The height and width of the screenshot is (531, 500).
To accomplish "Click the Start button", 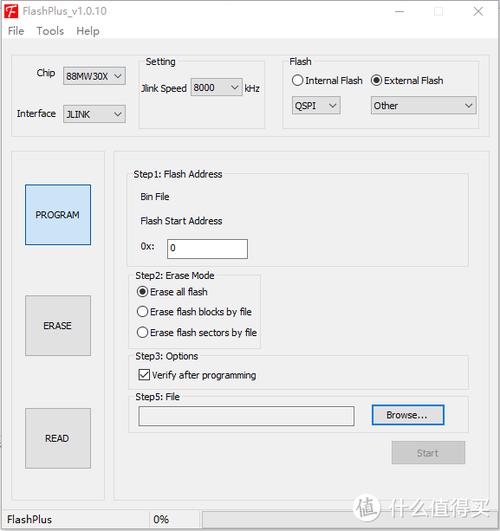I will coord(428,453).
